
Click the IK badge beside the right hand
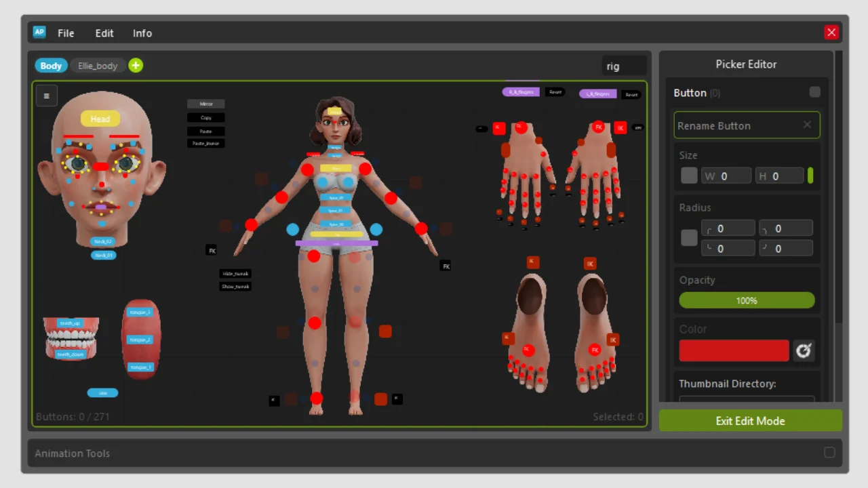(x=621, y=127)
